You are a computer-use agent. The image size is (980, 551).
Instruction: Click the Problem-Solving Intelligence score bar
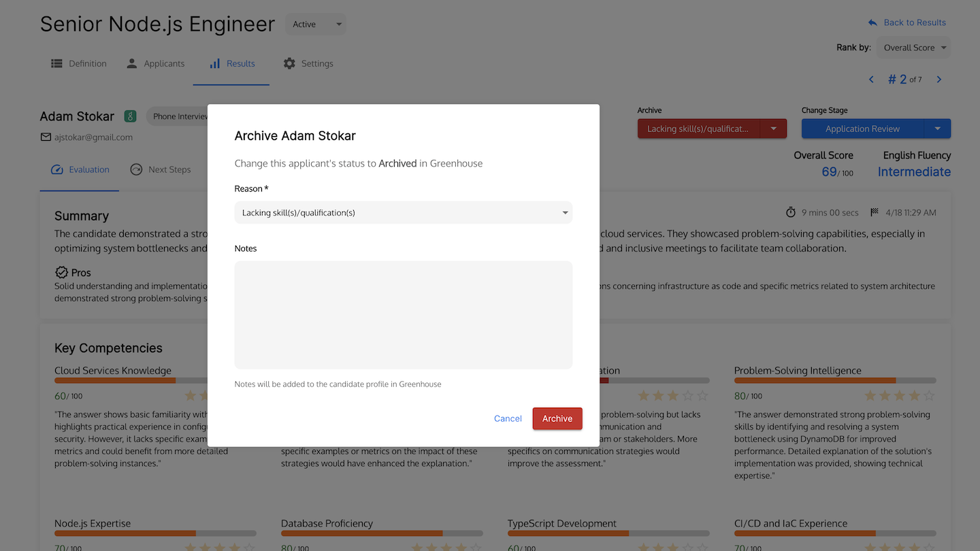pos(834,380)
